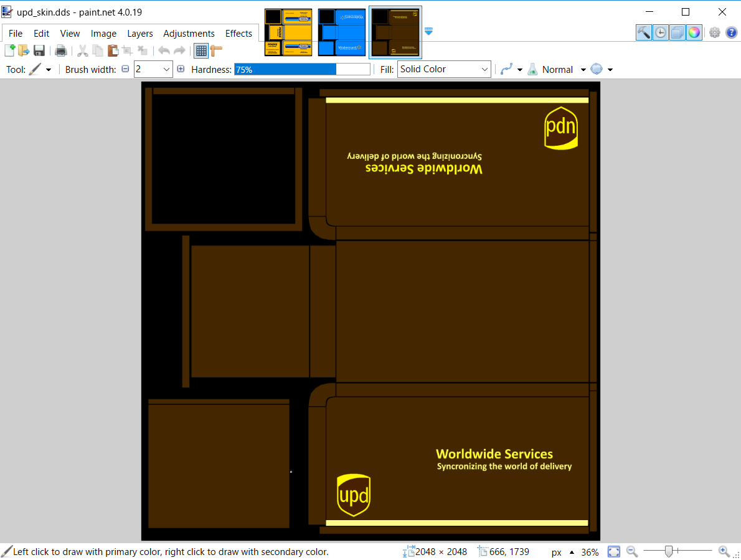Open the Edit menu
The height and width of the screenshot is (560, 741).
click(x=41, y=34)
